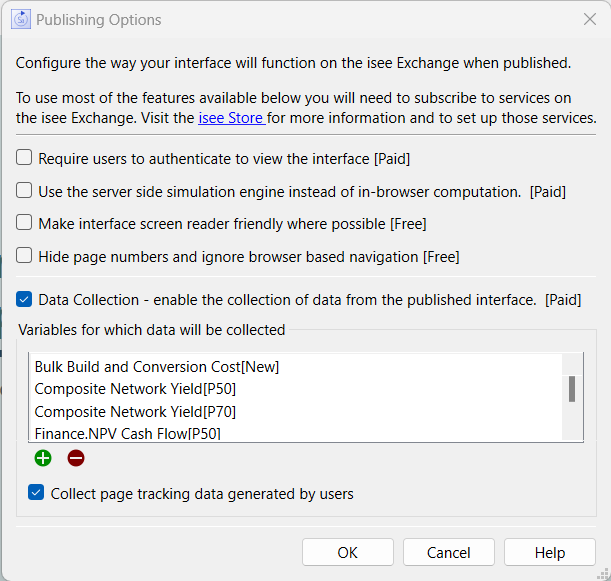Click the variables list scrollbar thumb
Viewport: 611px width, 581px height.
572,389
